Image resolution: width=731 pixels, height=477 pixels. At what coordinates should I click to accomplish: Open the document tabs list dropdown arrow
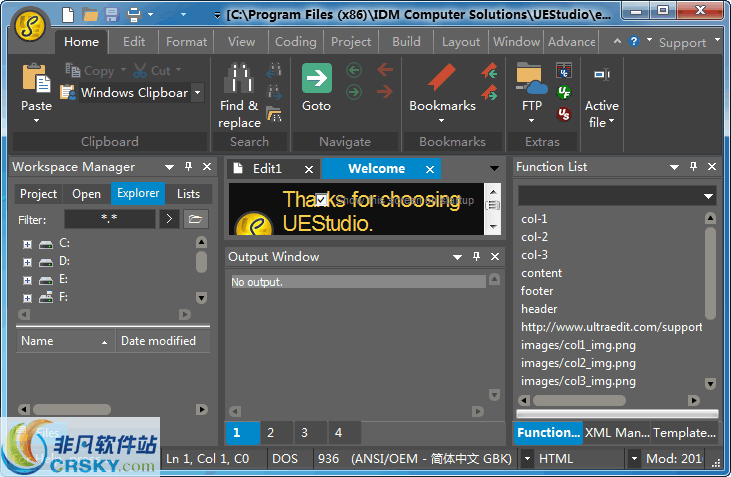(494, 168)
